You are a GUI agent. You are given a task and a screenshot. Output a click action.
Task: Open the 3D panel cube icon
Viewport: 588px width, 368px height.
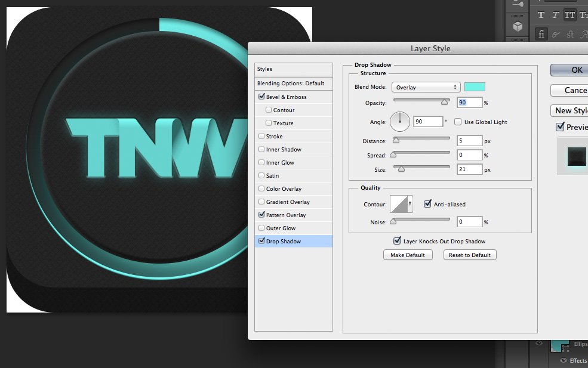point(518,26)
